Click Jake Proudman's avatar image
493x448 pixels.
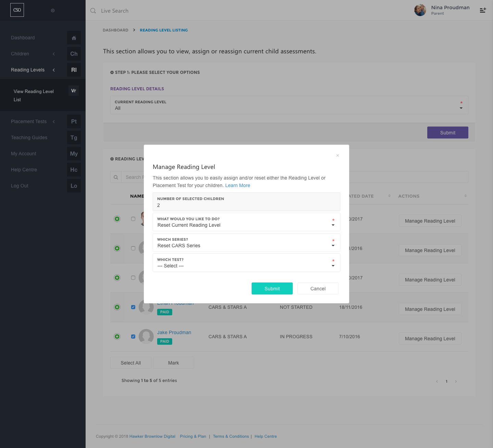pyautogui.click(x=146, y=337)
